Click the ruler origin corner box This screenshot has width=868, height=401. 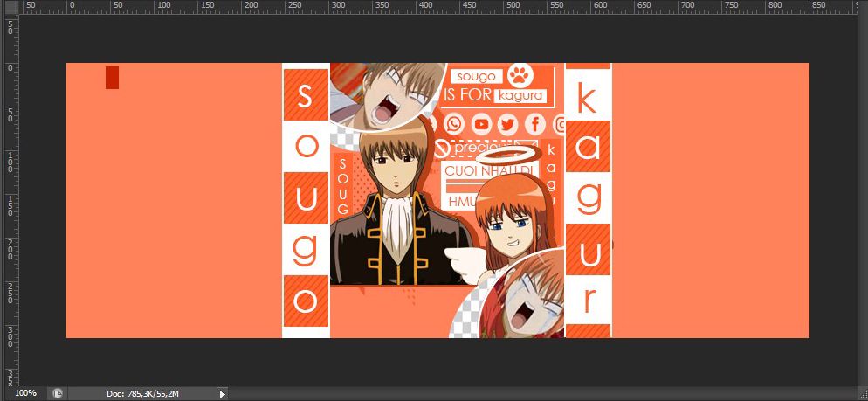coord(10,6)
